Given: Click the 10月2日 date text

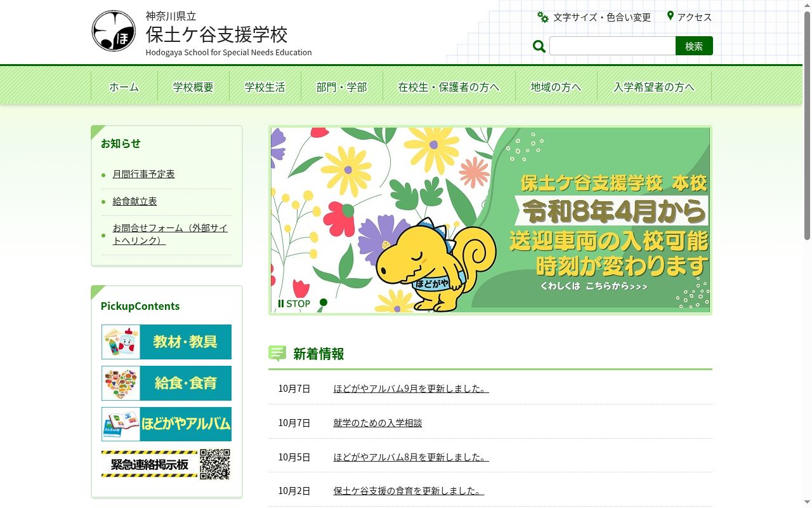Looking at the screenshot, I should (294, 491).
